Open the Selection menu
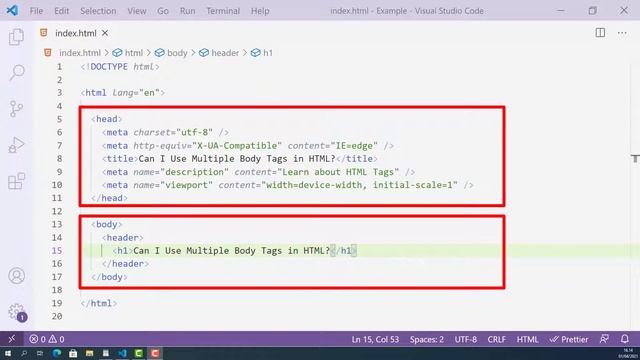 point(98,11)
